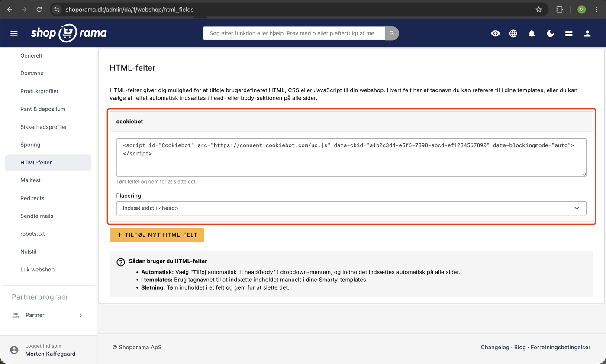
Task: Open the hamburger navigation menu
Action: [14, 33]
